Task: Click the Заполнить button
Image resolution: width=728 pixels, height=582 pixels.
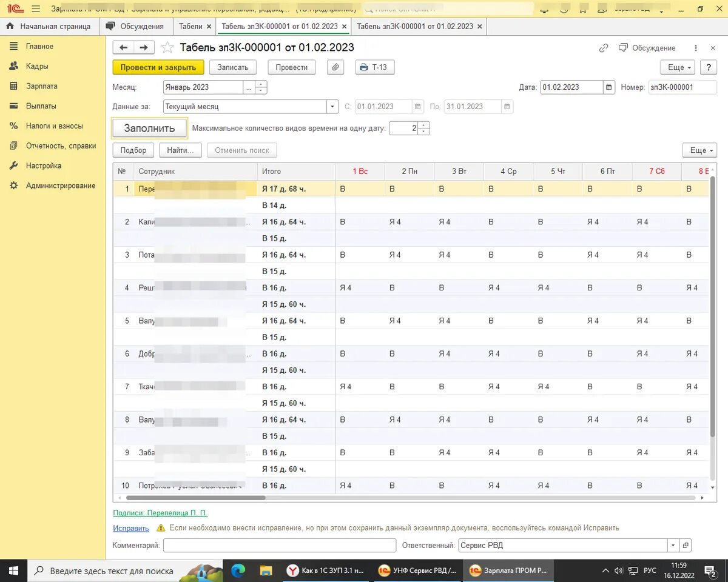Action: tap(150, 128)
